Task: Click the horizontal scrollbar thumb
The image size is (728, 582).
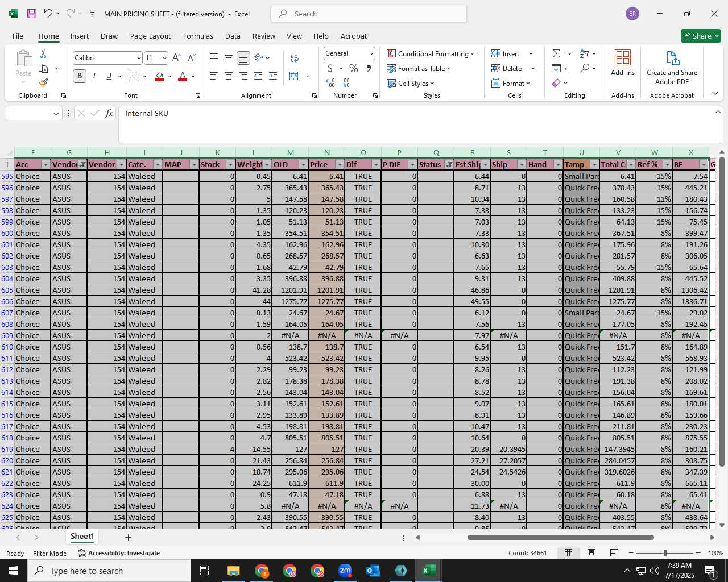Action: 560,537
